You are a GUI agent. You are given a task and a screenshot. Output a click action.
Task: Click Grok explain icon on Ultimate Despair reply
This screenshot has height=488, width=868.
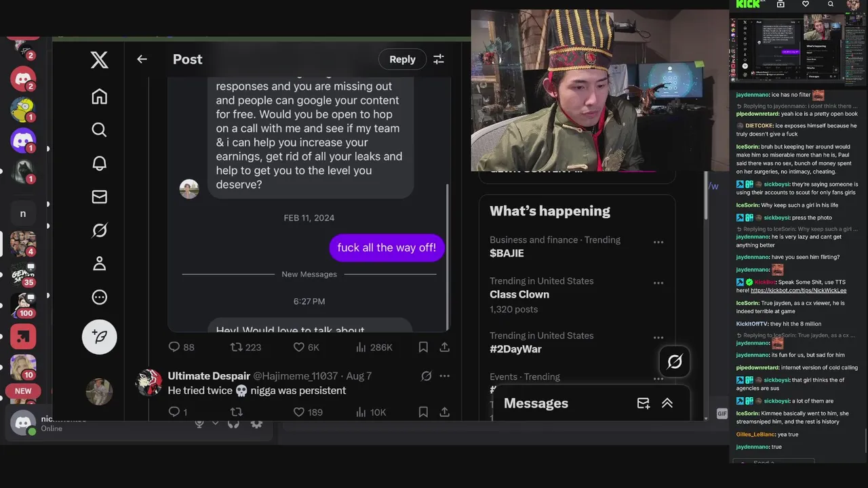(x=427, y=376)
